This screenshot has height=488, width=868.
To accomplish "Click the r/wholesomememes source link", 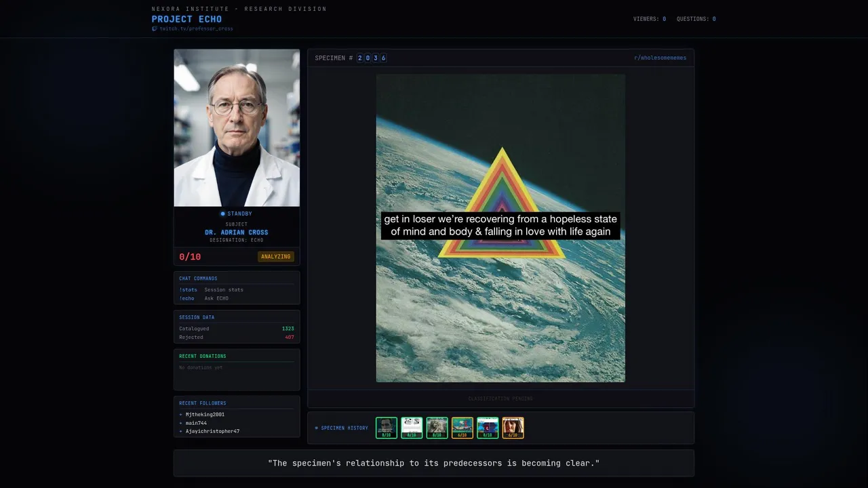I will [660, 58].
